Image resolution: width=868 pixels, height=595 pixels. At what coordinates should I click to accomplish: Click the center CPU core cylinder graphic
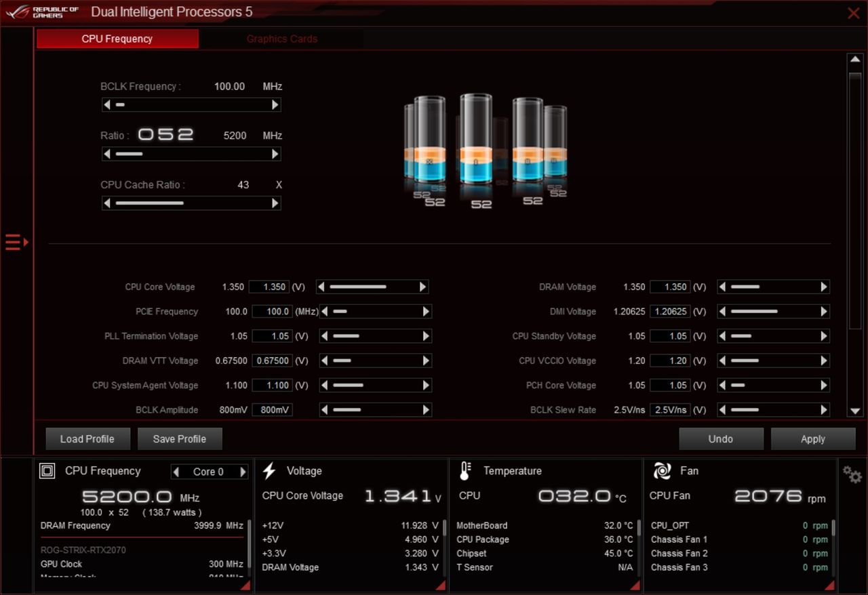point(477,140)
